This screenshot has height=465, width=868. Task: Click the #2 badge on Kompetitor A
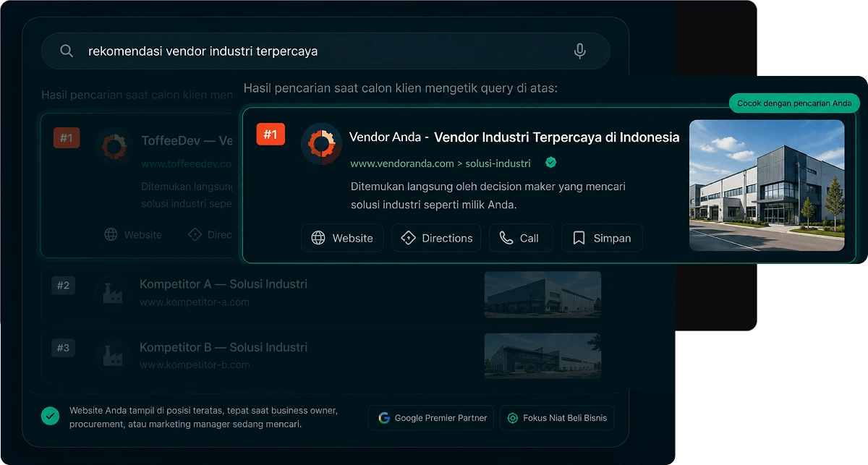[64, 286]
